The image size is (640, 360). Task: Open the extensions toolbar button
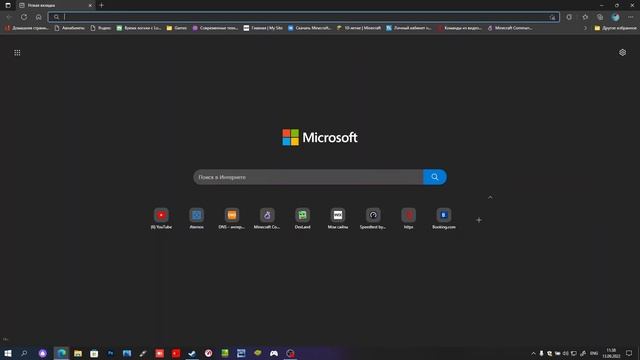tap(569, 17)
